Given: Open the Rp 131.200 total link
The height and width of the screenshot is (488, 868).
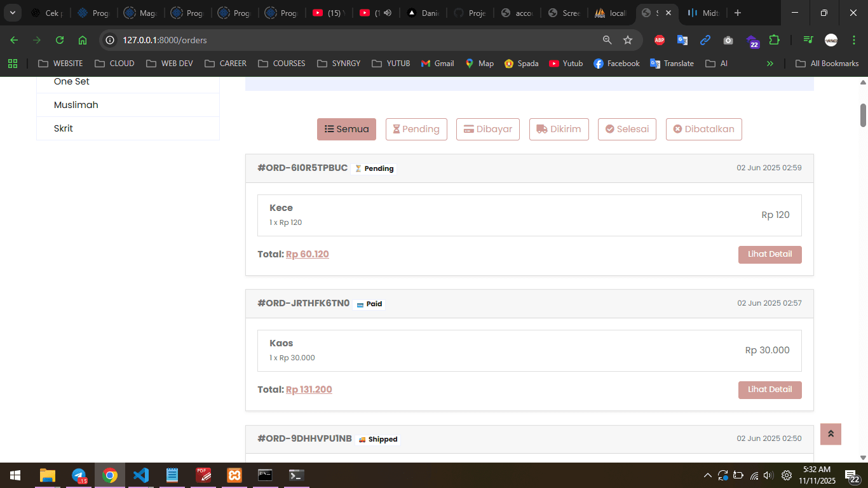Looking at the screenshot, I should tap(309, 390).
